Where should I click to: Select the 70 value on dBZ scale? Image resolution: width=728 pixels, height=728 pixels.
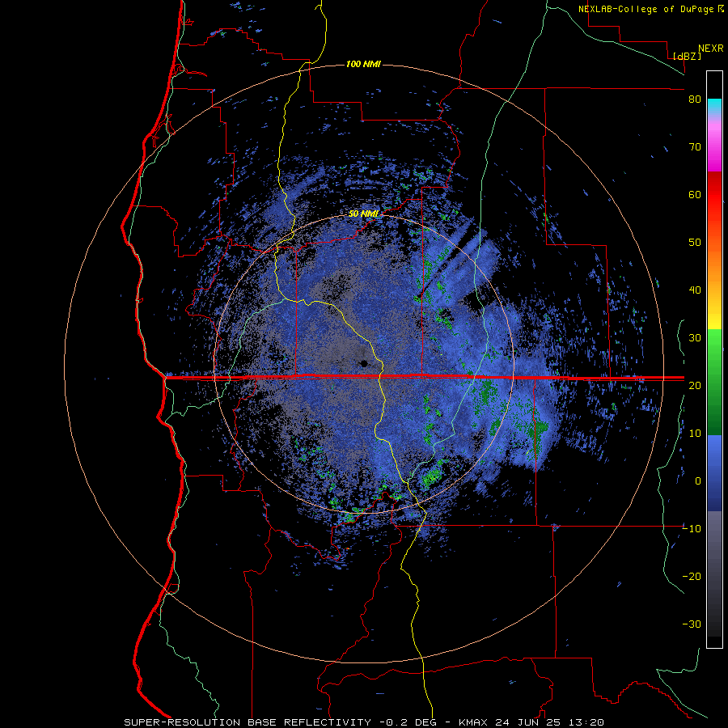[695, 146]
